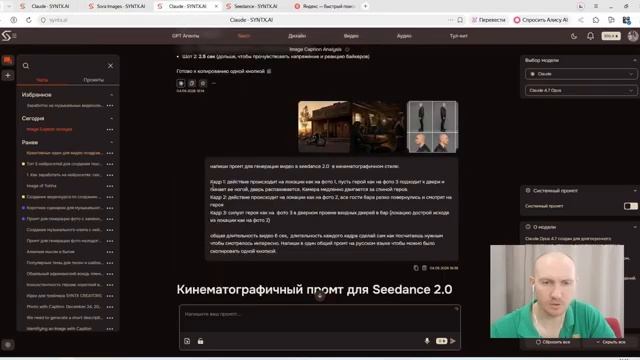Viewport: 640px width, 360px height.
Task: Open the Аудио menu item
Action: coord(404,36)
